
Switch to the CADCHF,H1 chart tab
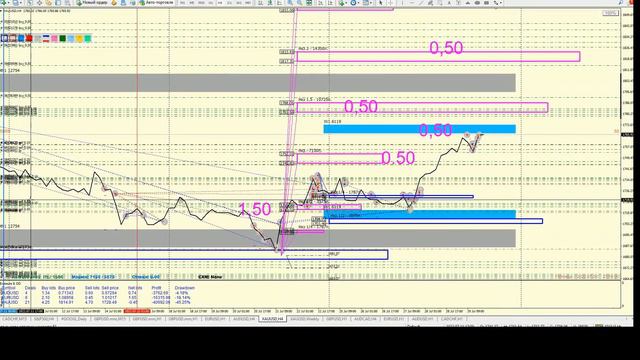point(452,318)
